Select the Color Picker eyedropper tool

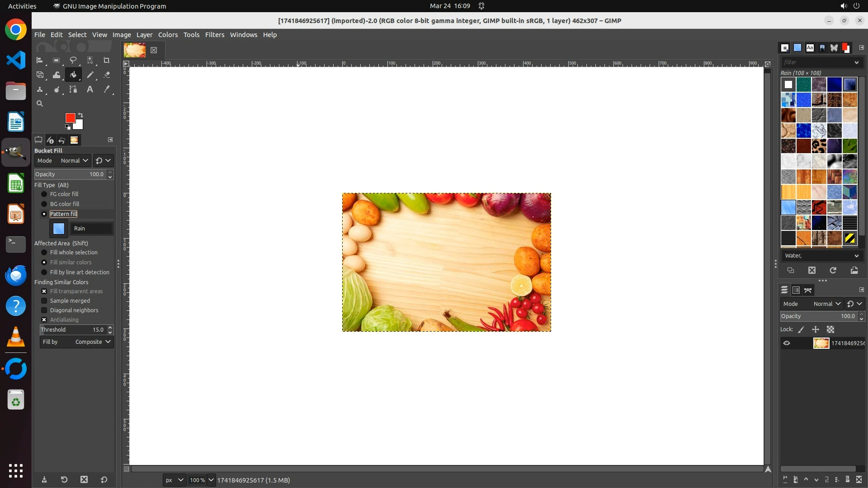(107, 89)
